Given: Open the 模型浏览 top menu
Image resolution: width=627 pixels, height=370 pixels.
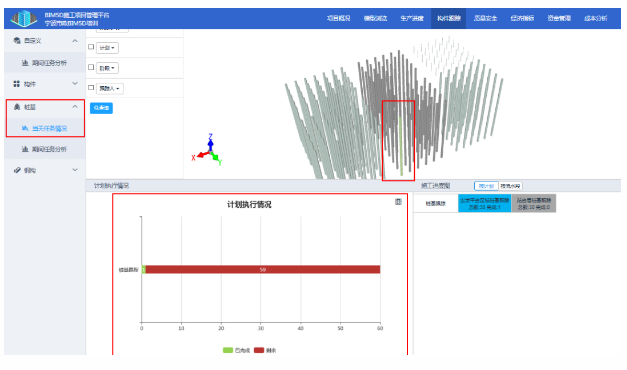Looking at the screenshot, I should tap(375, 18).
